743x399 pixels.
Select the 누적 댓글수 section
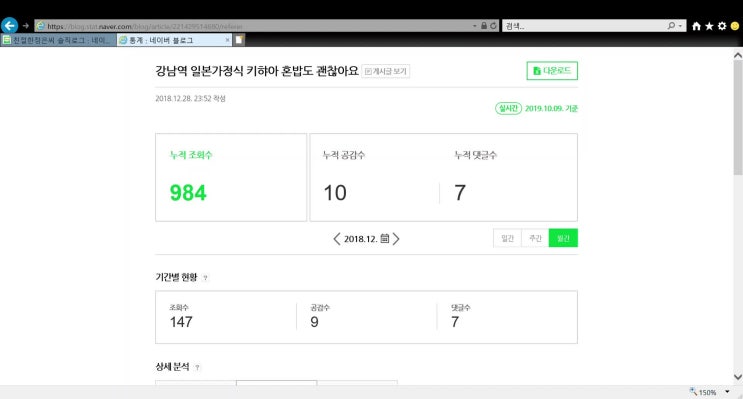tap(508, 177)
